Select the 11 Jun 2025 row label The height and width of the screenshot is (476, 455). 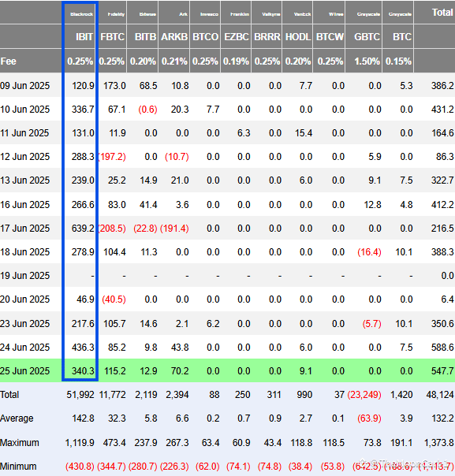pos(25,133)
